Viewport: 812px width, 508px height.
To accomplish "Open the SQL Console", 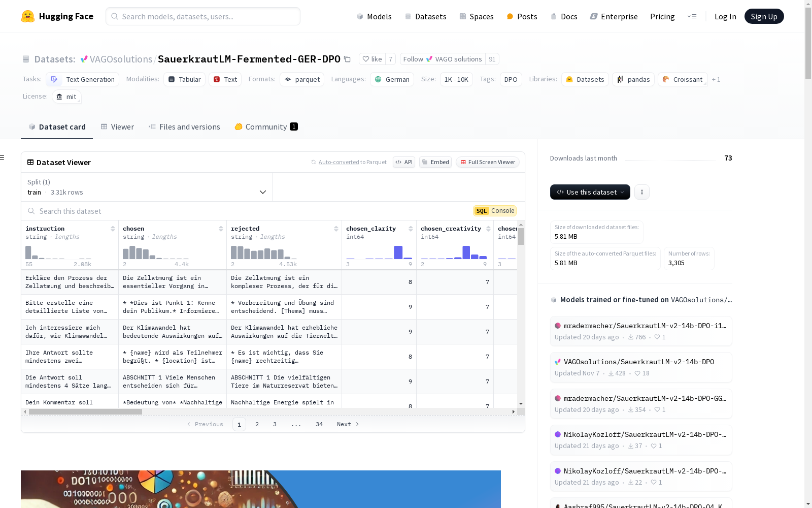I will [495, 211].
